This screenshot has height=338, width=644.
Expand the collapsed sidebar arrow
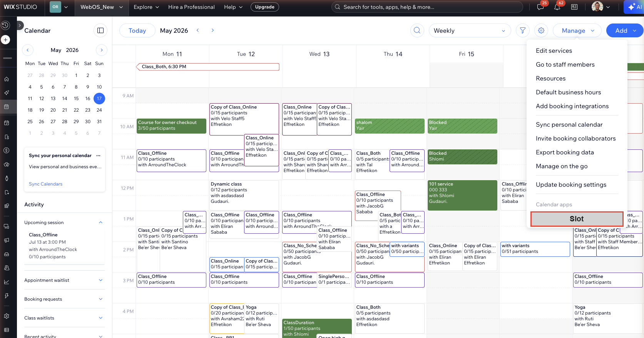coord(20,25)
